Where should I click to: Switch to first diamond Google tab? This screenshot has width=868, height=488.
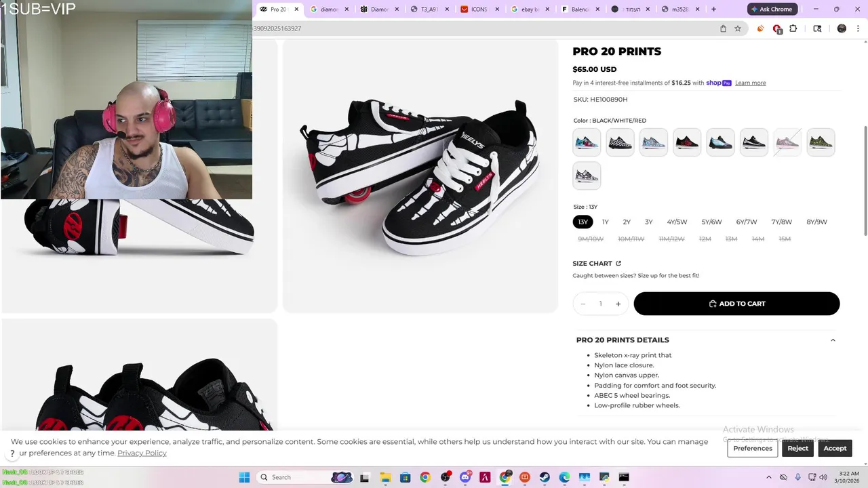325,9
